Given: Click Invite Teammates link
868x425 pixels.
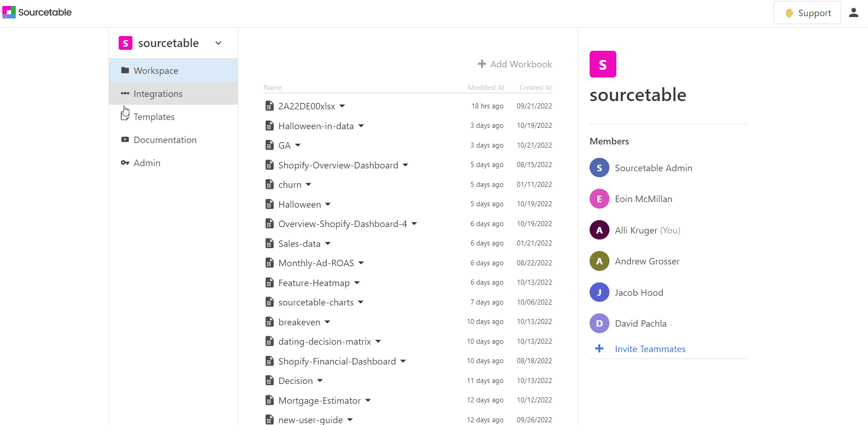Looking at the screenshot, I should [650, 349].
